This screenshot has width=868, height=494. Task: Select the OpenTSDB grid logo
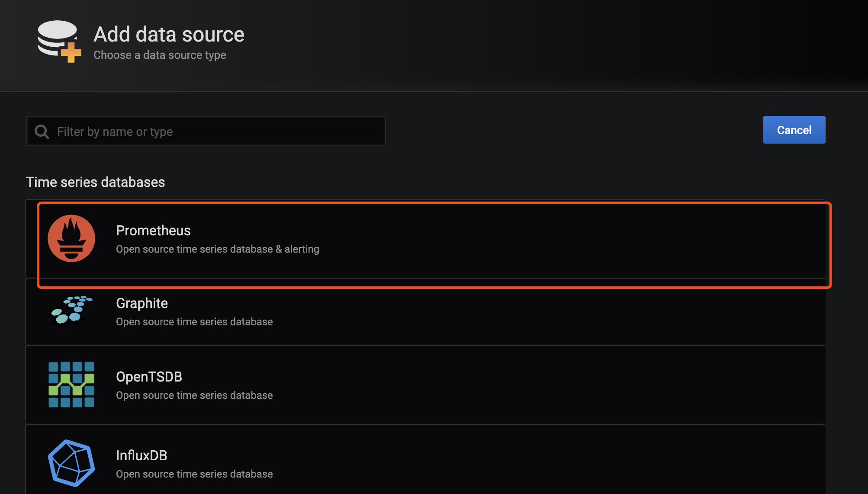coord(71,385)
